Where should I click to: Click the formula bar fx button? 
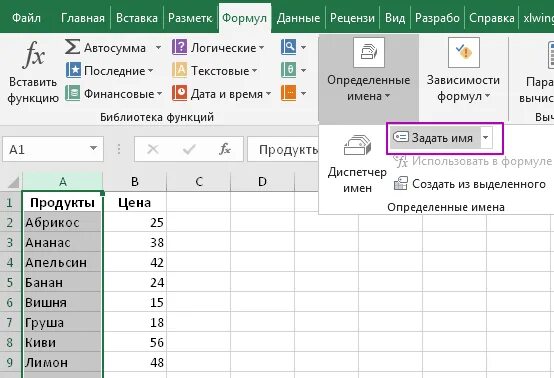pyautogui.click(x=225, y=149)
